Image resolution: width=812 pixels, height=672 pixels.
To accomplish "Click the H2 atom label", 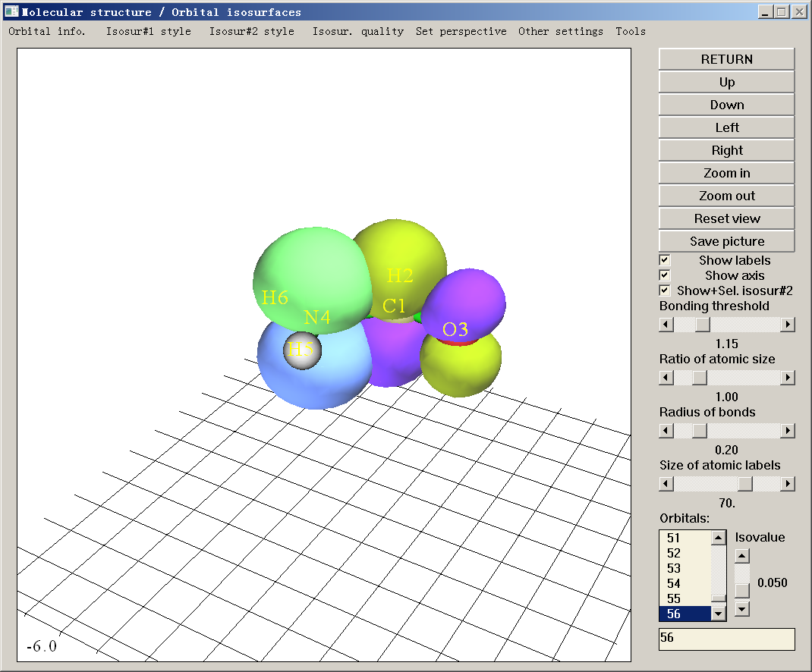I will (x=400, y=275).
